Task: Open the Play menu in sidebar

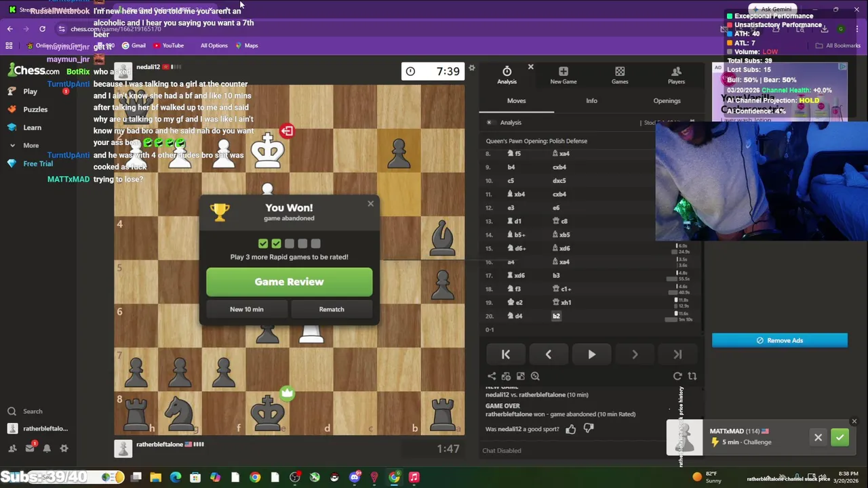Action: click(x=30, y=91)
